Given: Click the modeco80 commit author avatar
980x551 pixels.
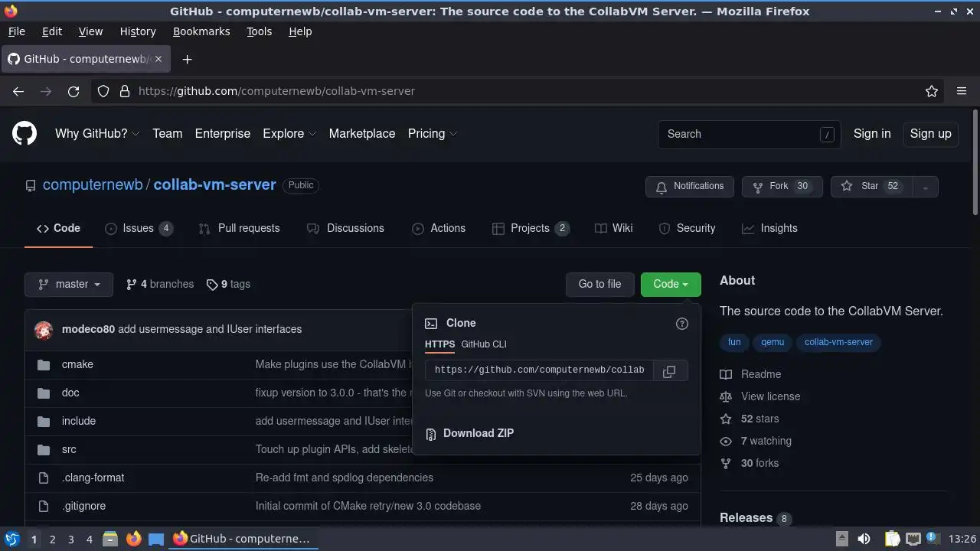Looking at the screenshot, I should (44, 330).
